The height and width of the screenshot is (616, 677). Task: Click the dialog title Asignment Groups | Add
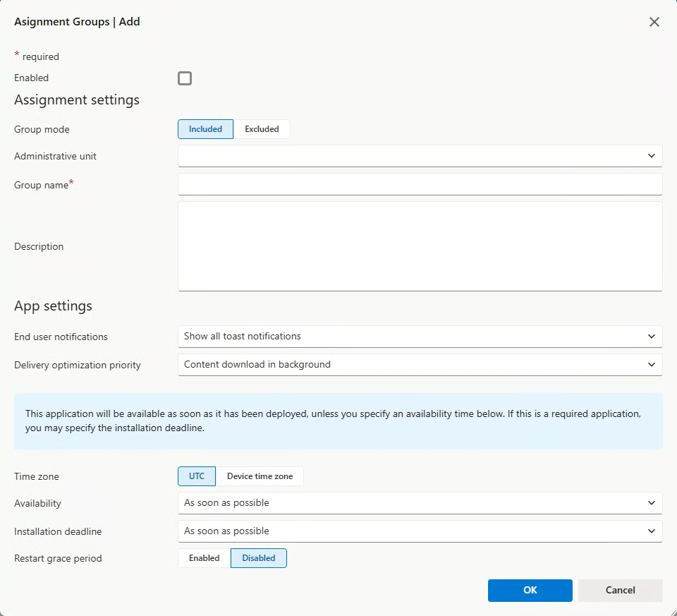pos(77,22)
